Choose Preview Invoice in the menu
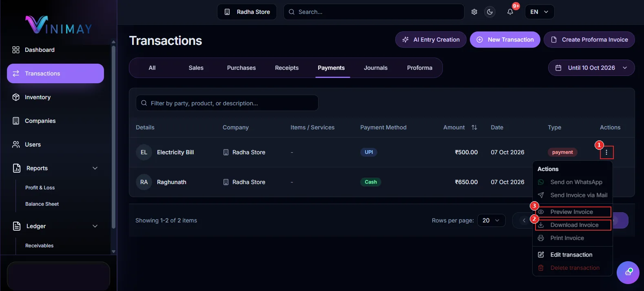This screenshot has width=644, height=291. click(x=573, y=212)
